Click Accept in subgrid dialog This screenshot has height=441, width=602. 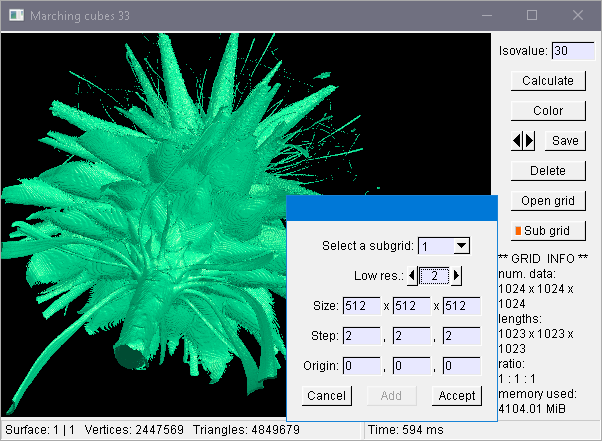(458, 396)
